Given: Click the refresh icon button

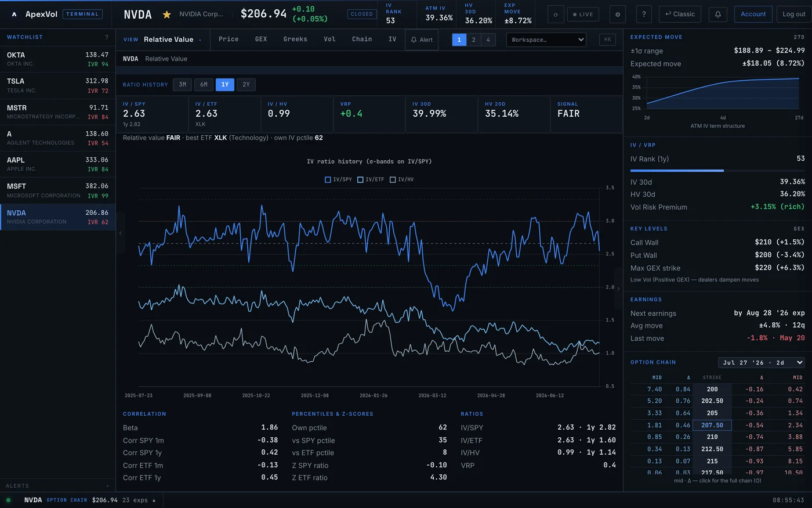Looking at the screenshot, I should (x=556, y=15).
